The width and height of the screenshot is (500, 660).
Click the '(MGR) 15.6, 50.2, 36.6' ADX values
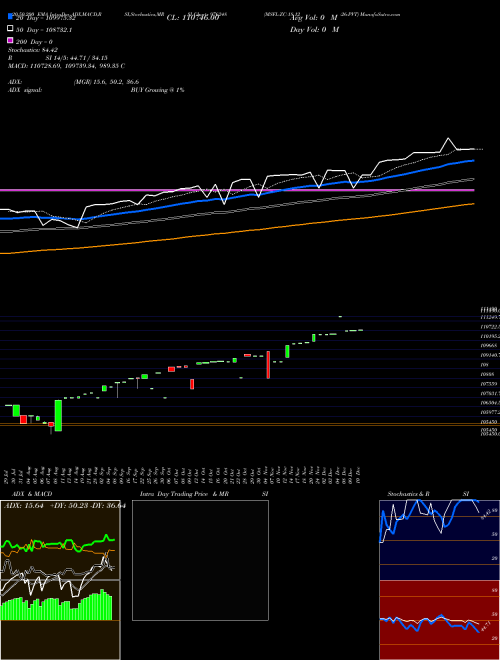coord(106,82)
